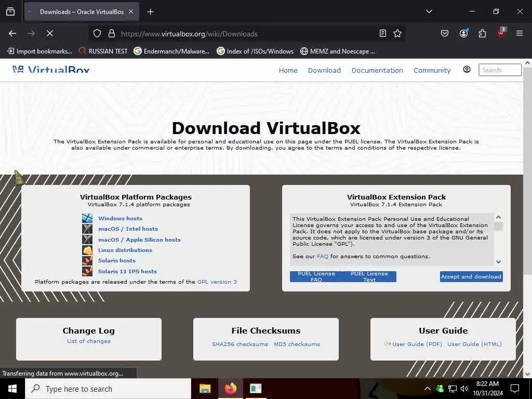
Task: Open Solaris 11 IPS hosts link
Action: [x=128, y=271]
